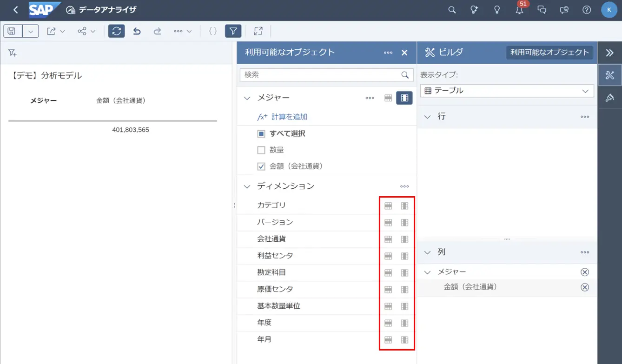Image resolution: width=622 pixels, height=364 pixels.
Task: Add 原価センタ to rows
Action: tap(388, 289)
